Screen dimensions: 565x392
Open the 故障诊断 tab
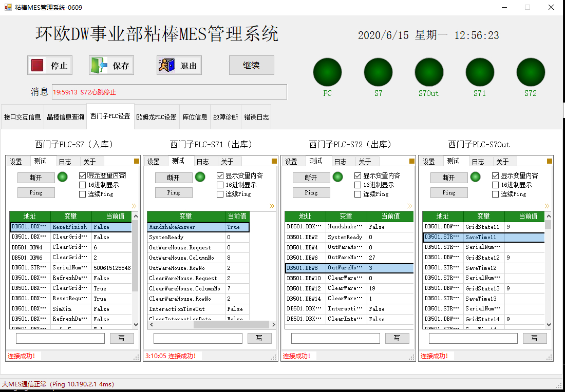[225, 117]
